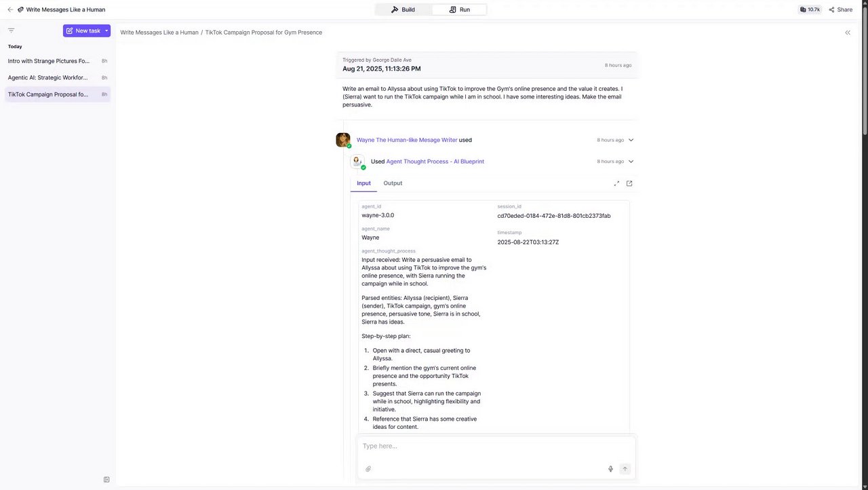Click the attach file paperclip icon

368,469
